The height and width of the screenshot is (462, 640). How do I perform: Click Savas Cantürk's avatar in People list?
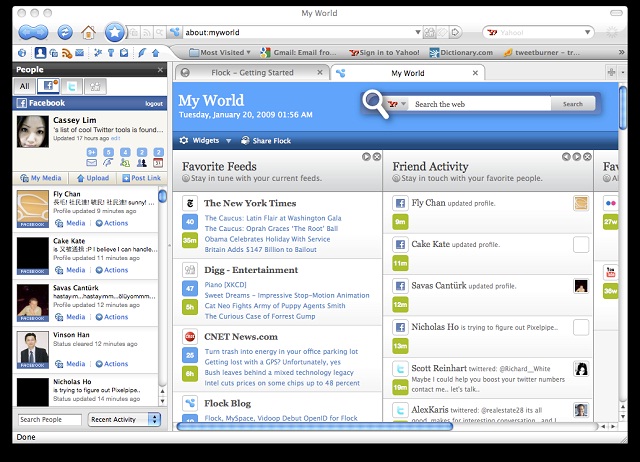pos(33,303)
